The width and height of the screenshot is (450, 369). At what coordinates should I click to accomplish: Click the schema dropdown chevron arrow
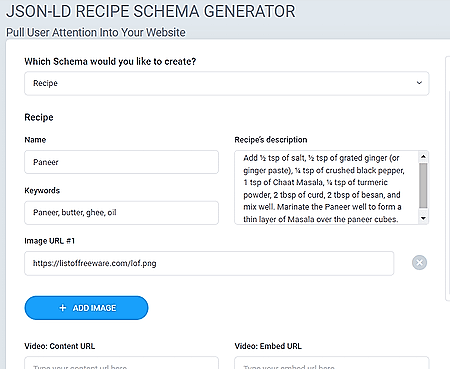coord(419,83)
